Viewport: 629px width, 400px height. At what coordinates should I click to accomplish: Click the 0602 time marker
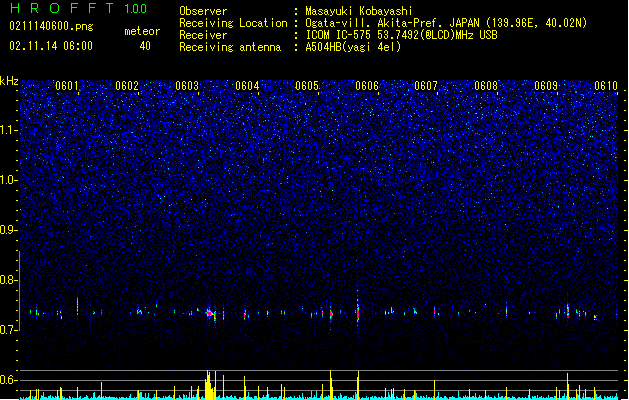pyautogui.click(x=127, y=86)
